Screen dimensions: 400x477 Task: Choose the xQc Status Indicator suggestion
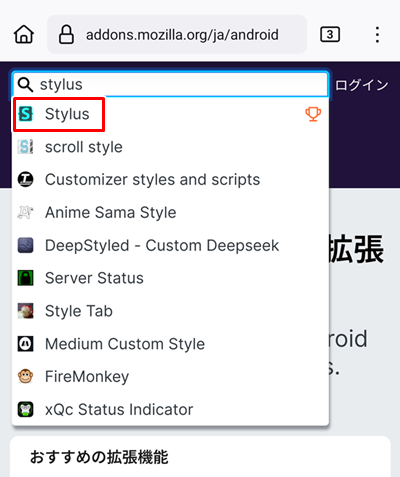[x=170, y=409]
